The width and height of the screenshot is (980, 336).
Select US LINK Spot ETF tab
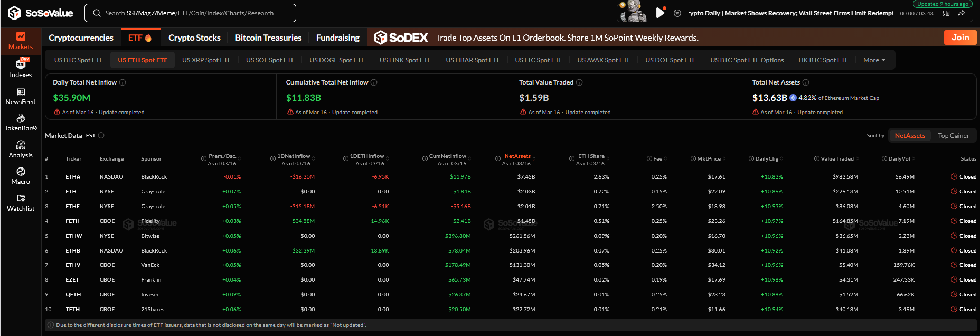[x=405, y=60]
